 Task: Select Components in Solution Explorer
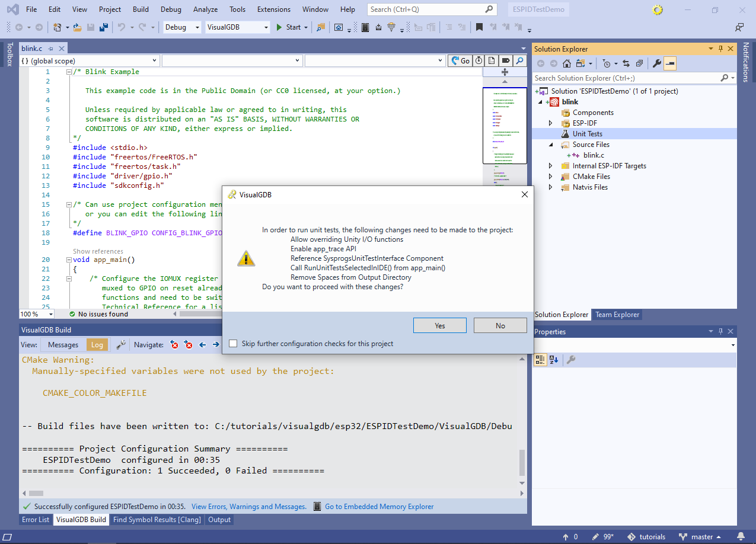click(x=593, y=113)
